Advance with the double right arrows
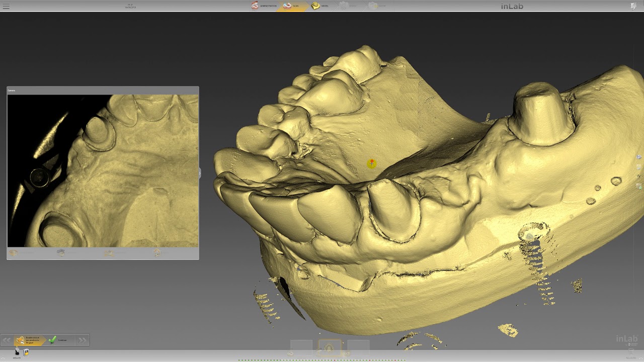This screenshot has height=362, width=644. (x=83, y=340)
